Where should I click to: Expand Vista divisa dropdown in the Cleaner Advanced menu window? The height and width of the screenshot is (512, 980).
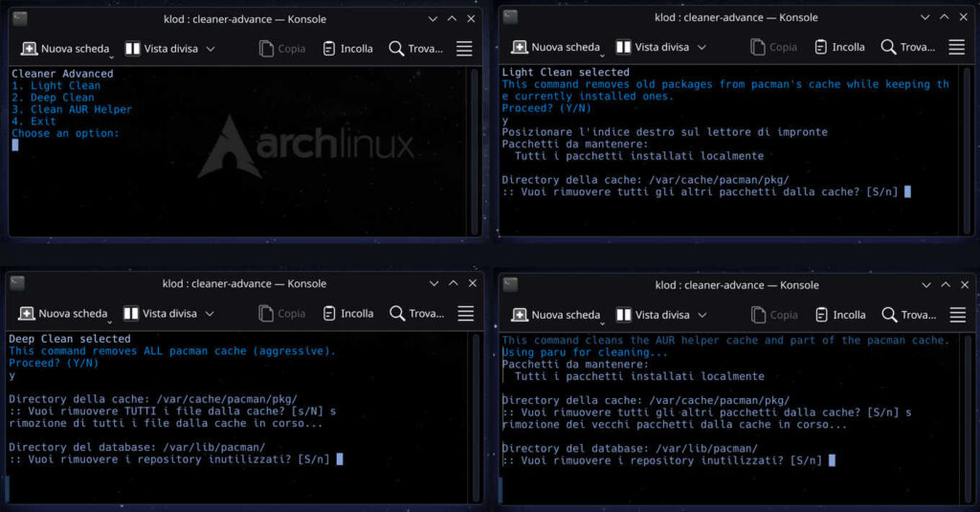coord(211,49)
